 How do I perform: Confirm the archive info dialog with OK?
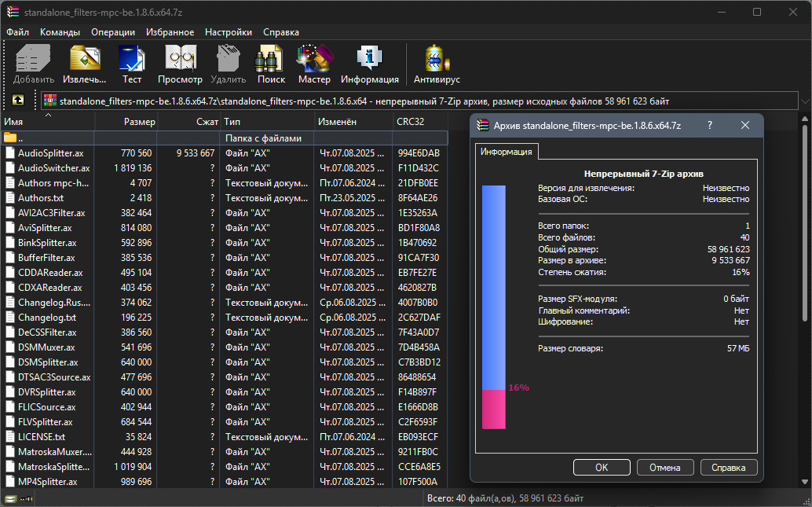click(602, 467)
